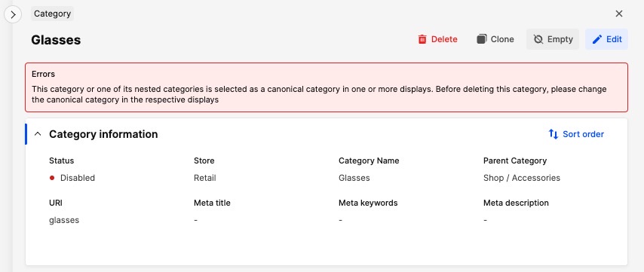
Task: Click the Edit button label
Action: tap(615, 39)
